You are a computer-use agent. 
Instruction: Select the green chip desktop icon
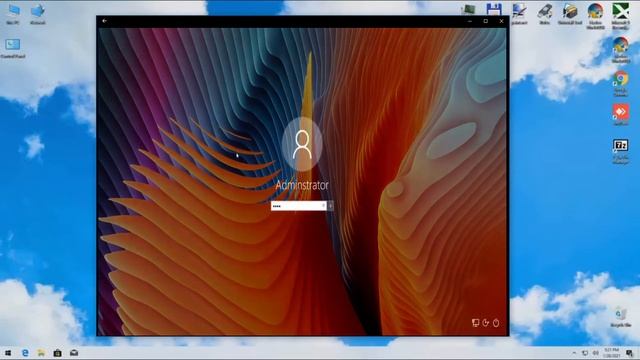coord(469,9)
